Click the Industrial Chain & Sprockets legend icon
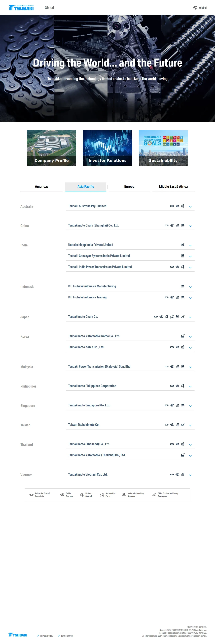 click(x=31, y=495)
